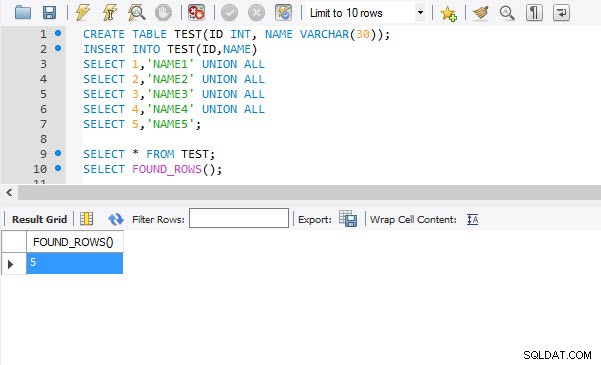Switch to form editor grid icon
Image resolution: width=601 pixels, height=365 pixels.
[x=87, y=219]
